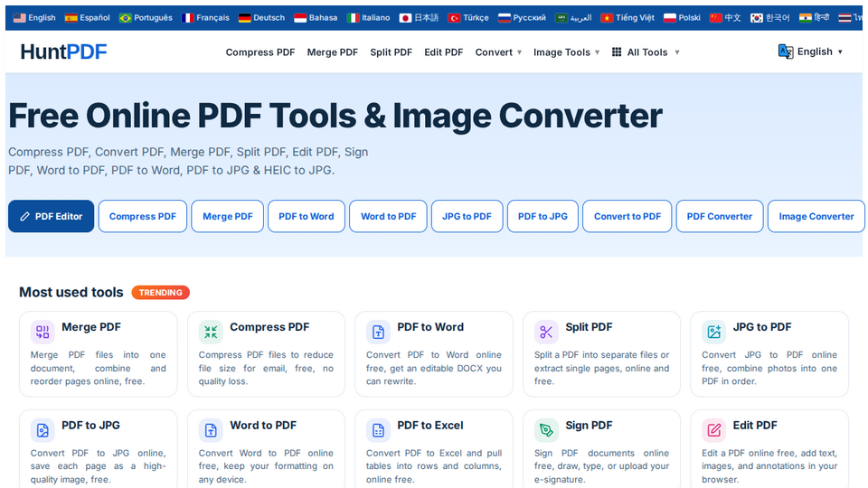Click the PDF Editor button
868x488 pixels.
coord(51,216)
